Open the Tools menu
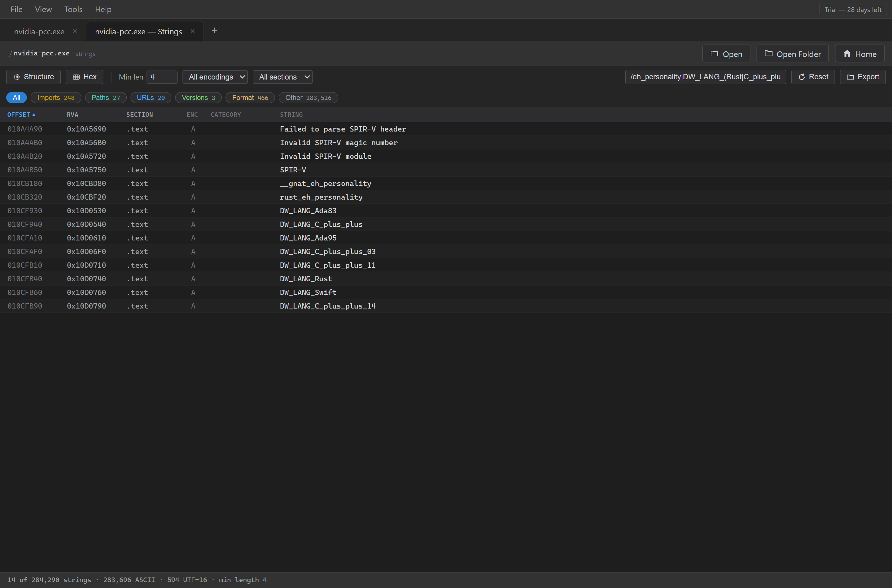Image resolution: width=892 pixels, height=588 pixels. click(73, 9)
